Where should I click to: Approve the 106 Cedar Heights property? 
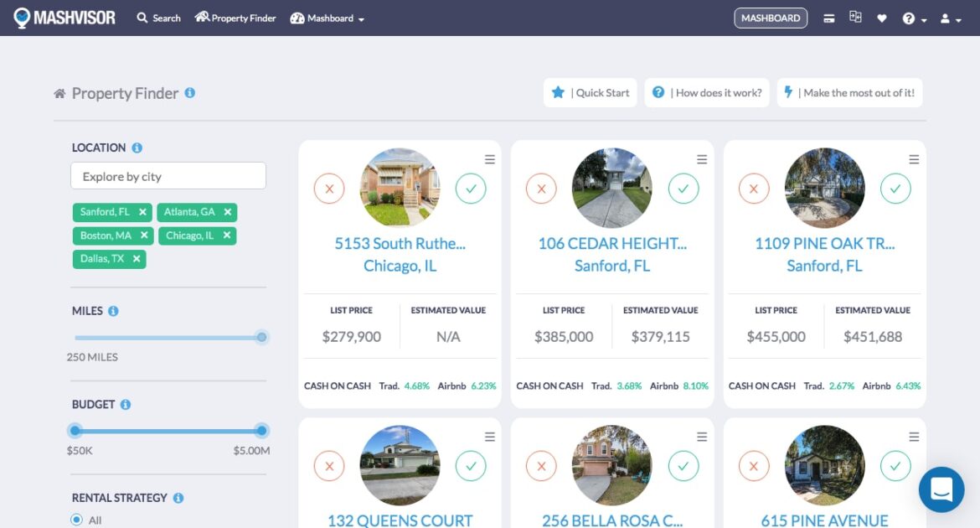tap(683, 189)
